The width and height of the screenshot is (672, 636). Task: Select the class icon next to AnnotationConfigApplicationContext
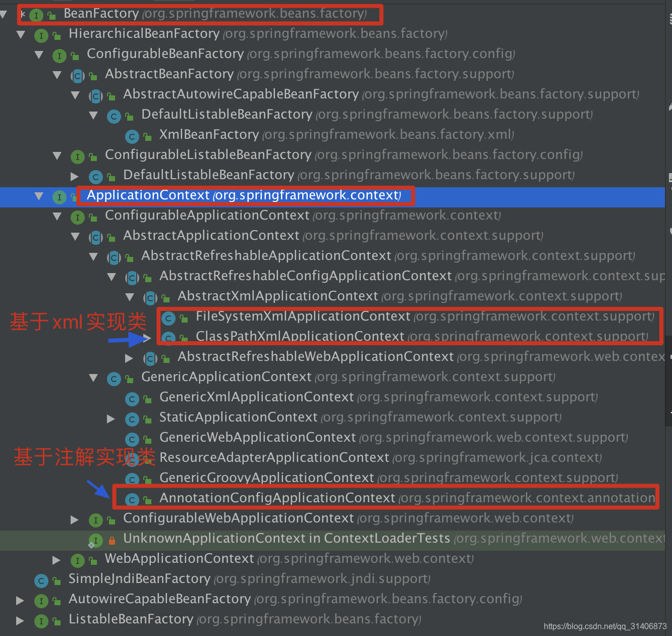[x=132, y=499]
